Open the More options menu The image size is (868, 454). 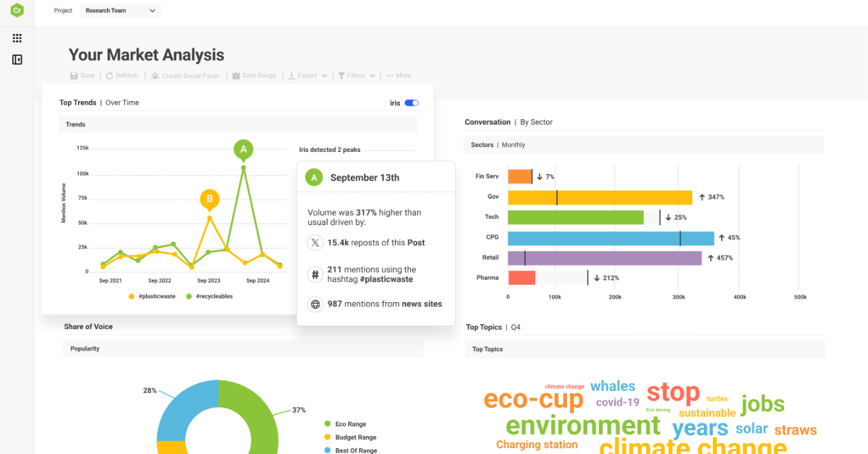399,75
